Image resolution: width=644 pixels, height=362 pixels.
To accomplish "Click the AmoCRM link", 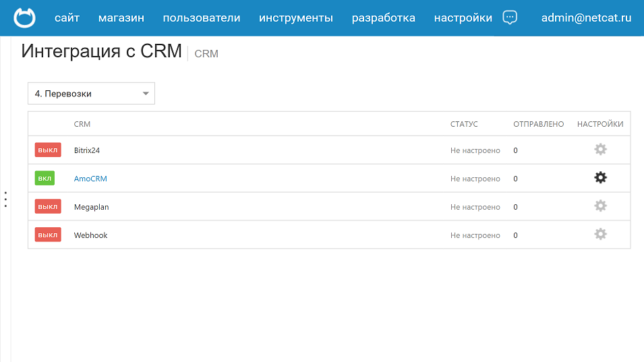I will pos(90,179).
